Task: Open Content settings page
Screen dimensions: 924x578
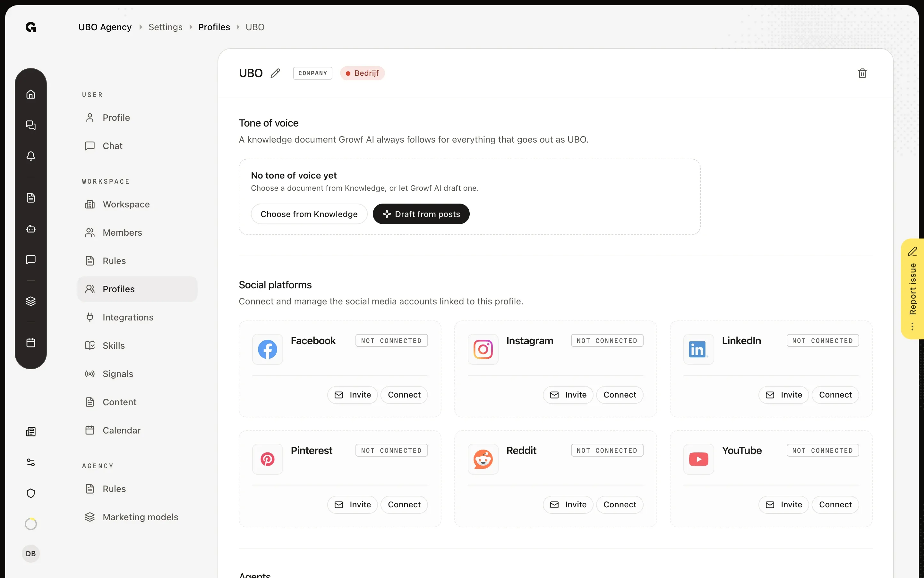Action: 137,402
